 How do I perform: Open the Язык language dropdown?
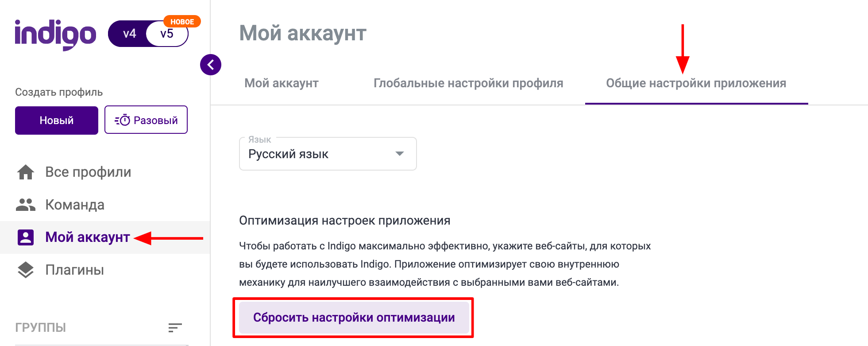[x=328, y=154]
